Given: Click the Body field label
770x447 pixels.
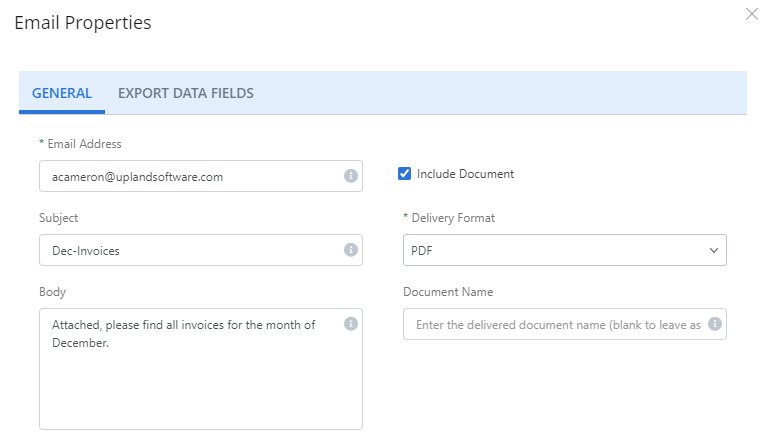Looking at the screenshot, I should 52,292.
